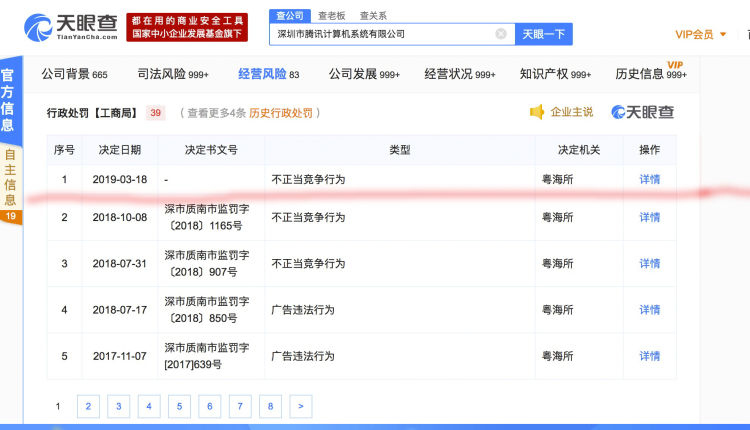The image size is (750, 430).
Task: Switch to the 查老板 search tab
Action: (x=333, y=16)
